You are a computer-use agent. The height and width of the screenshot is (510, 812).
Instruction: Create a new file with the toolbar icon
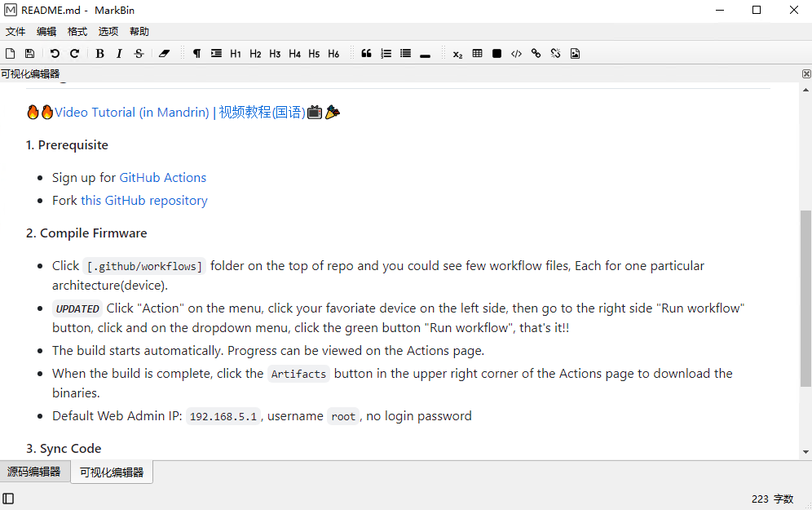(x=10, y=53)
